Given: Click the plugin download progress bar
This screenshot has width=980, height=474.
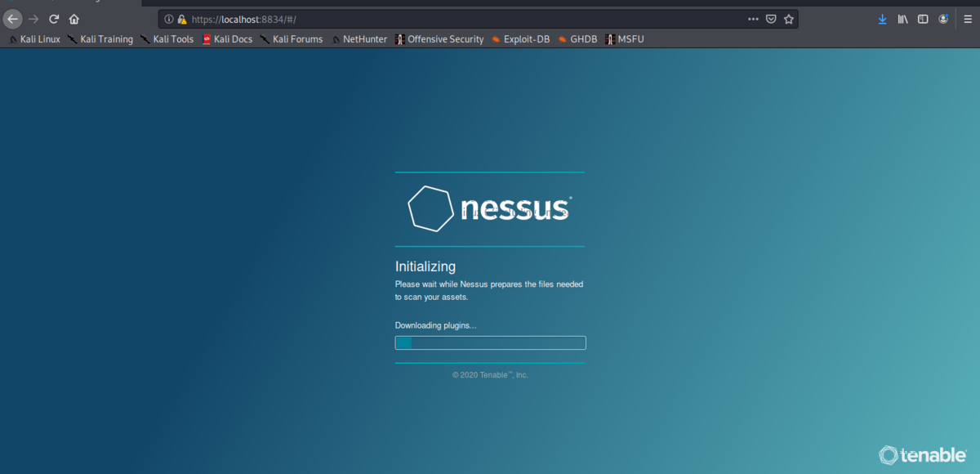Looking at the screenshot, I should coord(490,342).
